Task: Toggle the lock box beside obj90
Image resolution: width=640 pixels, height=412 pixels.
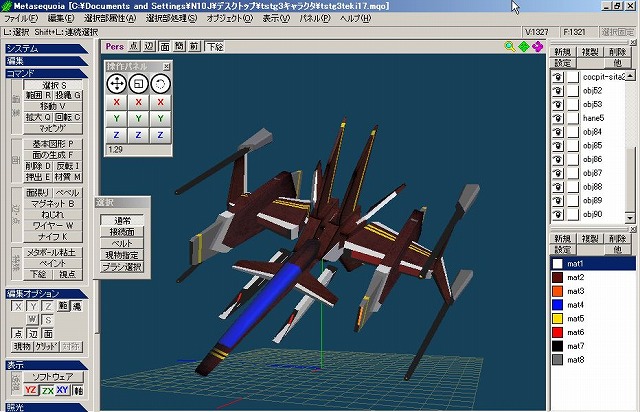Action: [x=573, y=214]
